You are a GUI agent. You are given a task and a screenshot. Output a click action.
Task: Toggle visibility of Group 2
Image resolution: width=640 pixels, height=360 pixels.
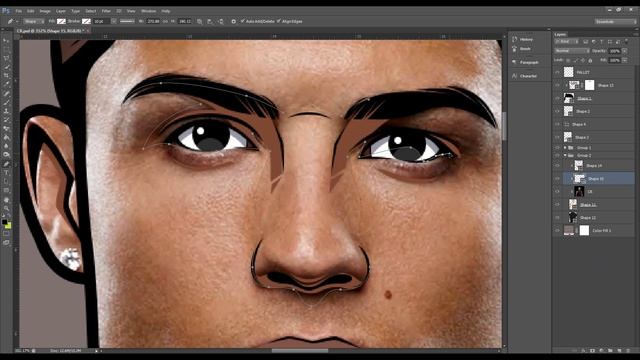coord(558,156)
